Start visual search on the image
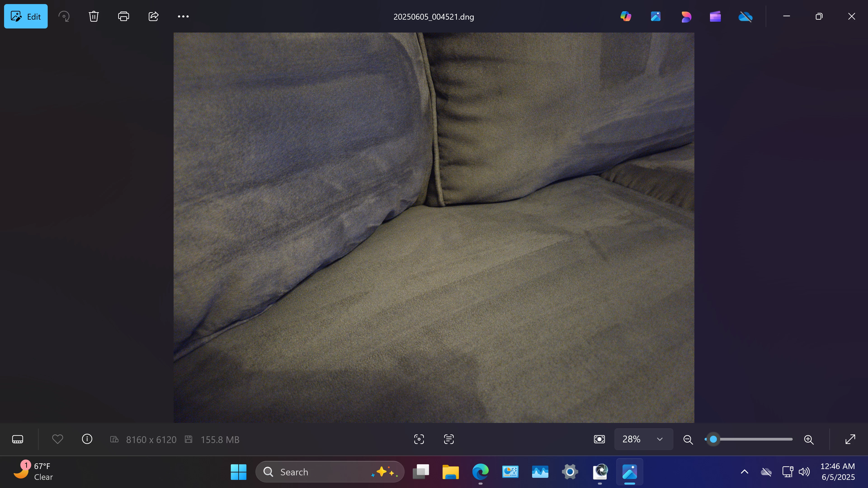This screenshot has height=488, width=868. (419, 439)
